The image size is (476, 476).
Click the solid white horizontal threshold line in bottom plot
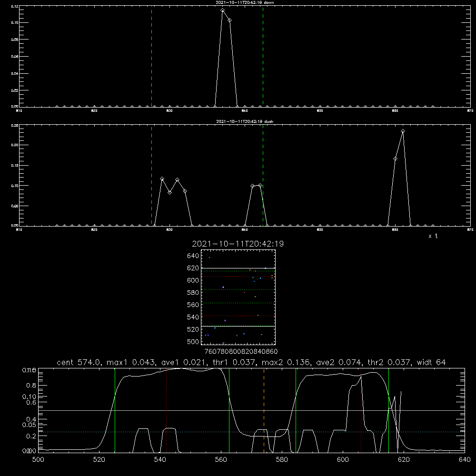[x=251, y=410]
